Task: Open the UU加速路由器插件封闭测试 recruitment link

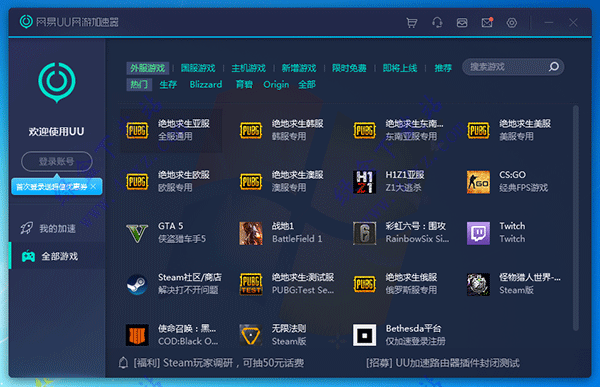Action: 443,363
